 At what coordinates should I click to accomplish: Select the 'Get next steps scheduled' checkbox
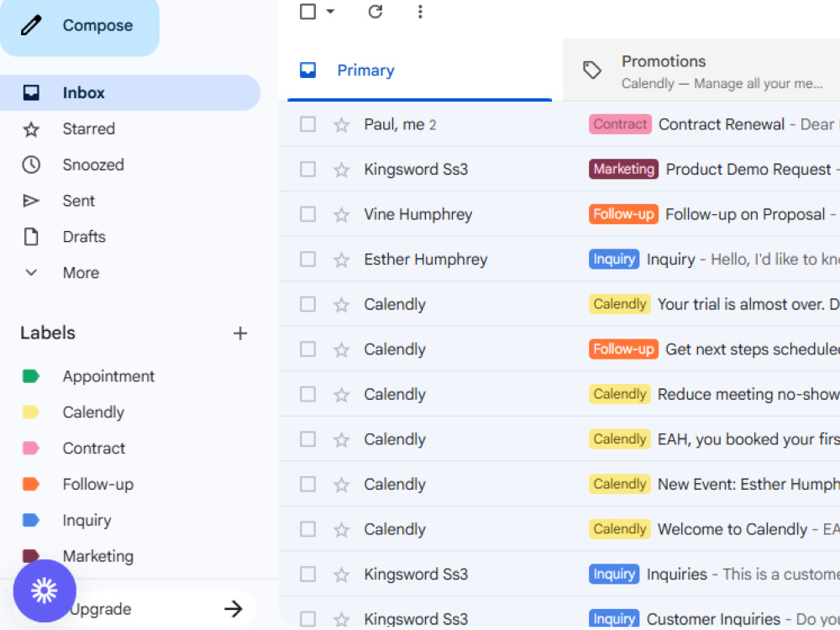[307, 349]
